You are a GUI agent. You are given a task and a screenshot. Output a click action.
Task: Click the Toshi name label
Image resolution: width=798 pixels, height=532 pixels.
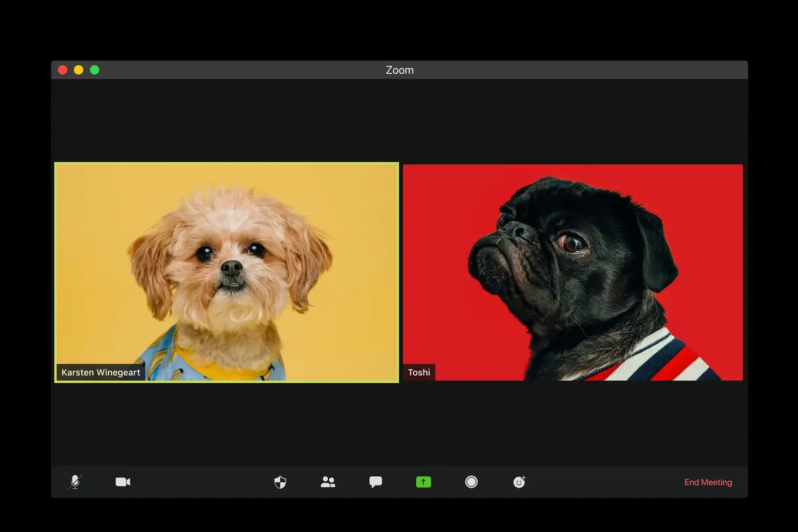[419, 372]
